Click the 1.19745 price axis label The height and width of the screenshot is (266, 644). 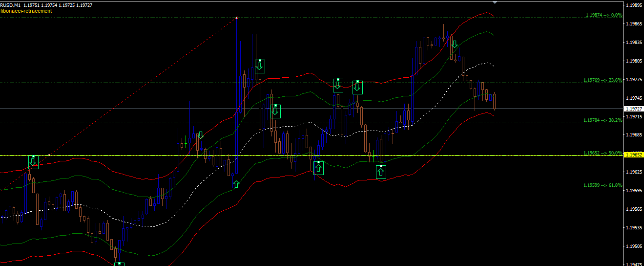click(x=634, y=98)
